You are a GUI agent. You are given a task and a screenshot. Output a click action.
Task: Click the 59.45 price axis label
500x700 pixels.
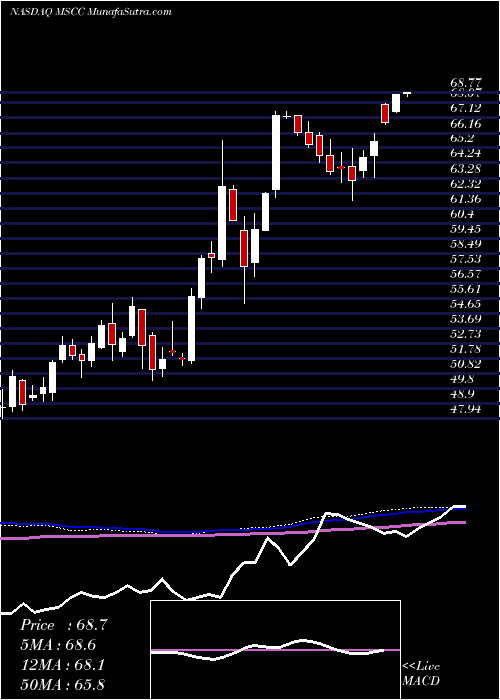pyautogui.click(x=466, y=229)
